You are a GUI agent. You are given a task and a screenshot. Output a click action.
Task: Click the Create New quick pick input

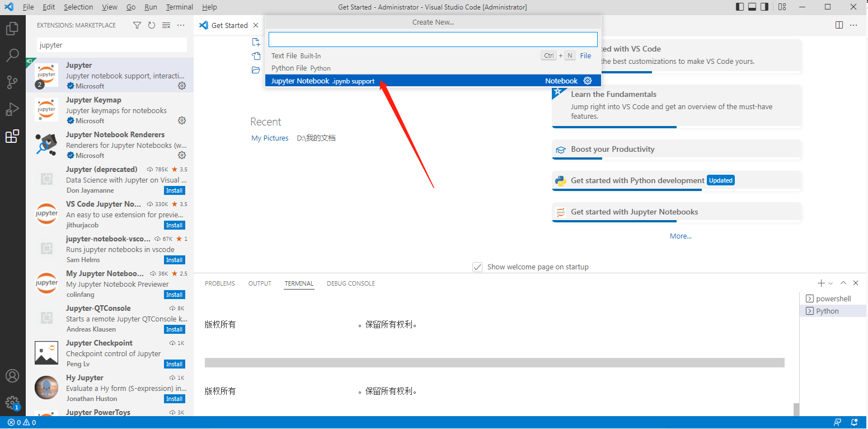433,39
